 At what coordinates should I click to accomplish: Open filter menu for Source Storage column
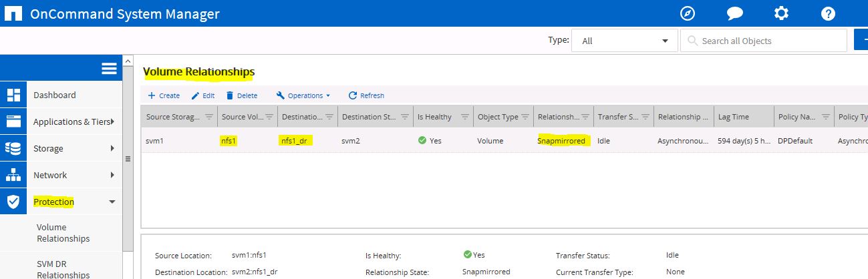coord(208,117)
